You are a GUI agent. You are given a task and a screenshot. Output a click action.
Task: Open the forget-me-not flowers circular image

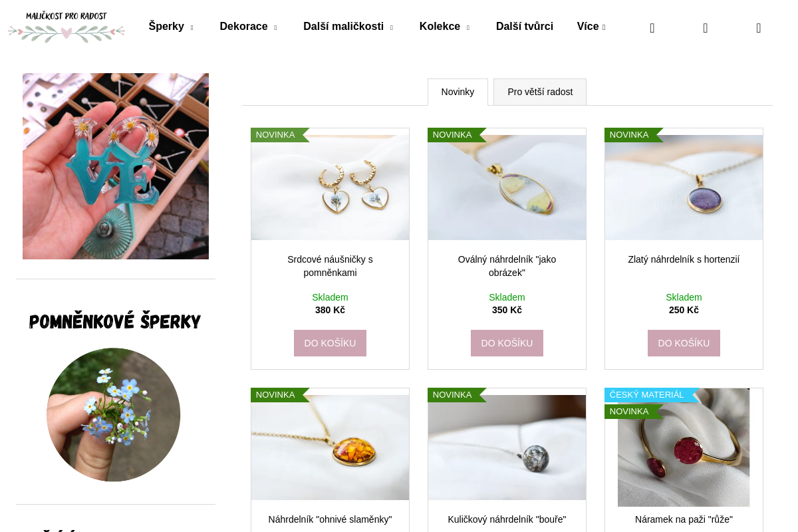(x=114, y=415)
